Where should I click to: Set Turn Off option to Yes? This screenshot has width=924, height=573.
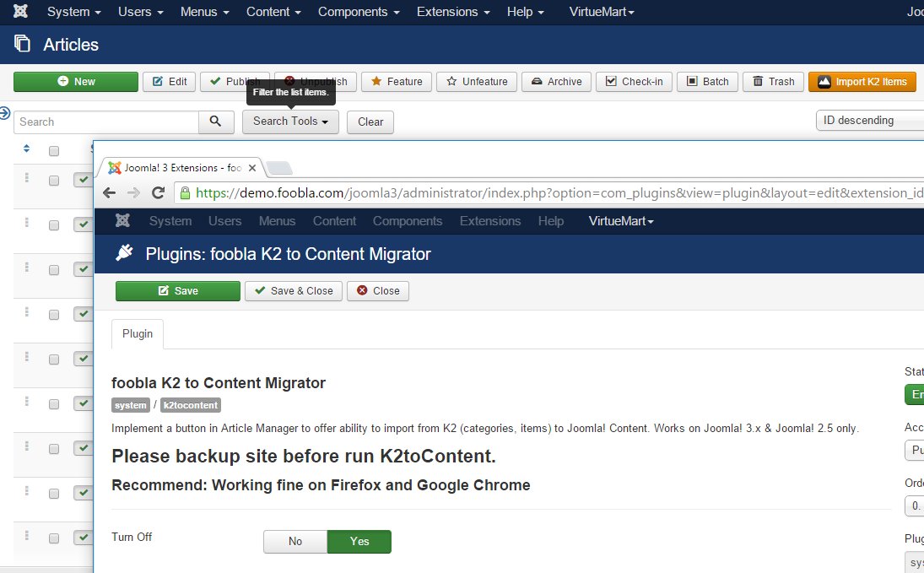click(x=359, y=541)
